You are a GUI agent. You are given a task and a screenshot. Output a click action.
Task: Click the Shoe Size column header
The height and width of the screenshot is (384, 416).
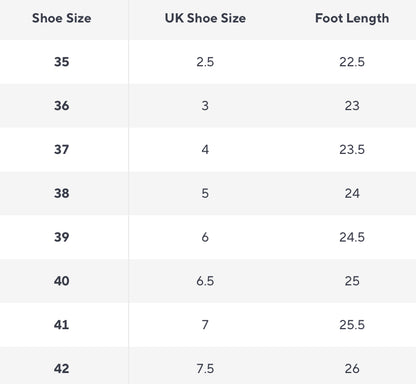tap(62, 18)
